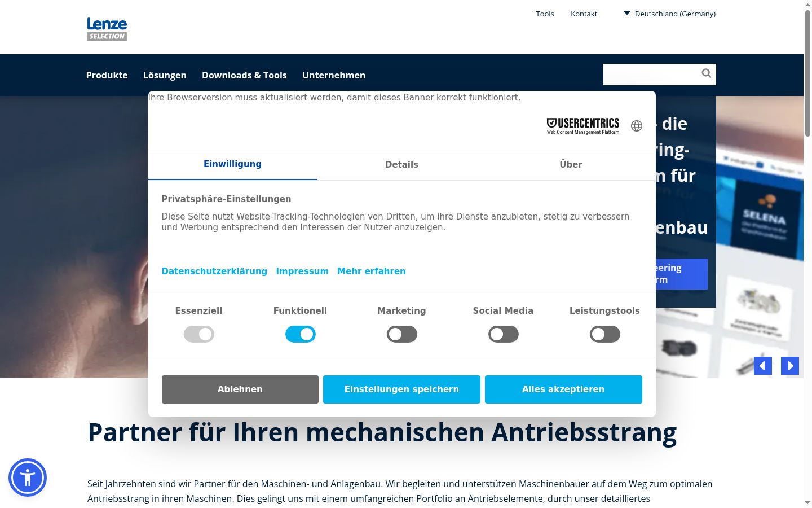This screenshot has width=812, height=508.
Task: Expand Downloads & Tools menu
Action: point(244,75)
